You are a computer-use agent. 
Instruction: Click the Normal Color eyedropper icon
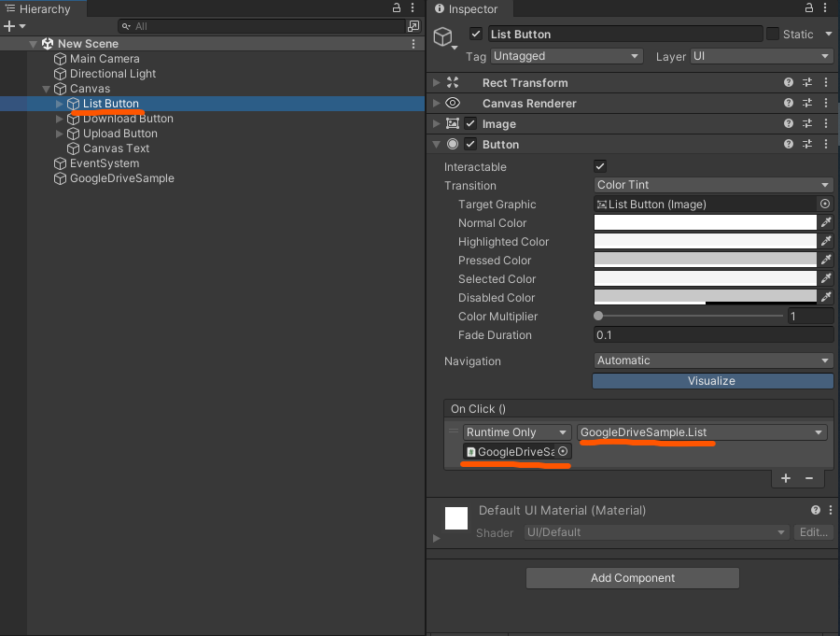pos(825,222)
